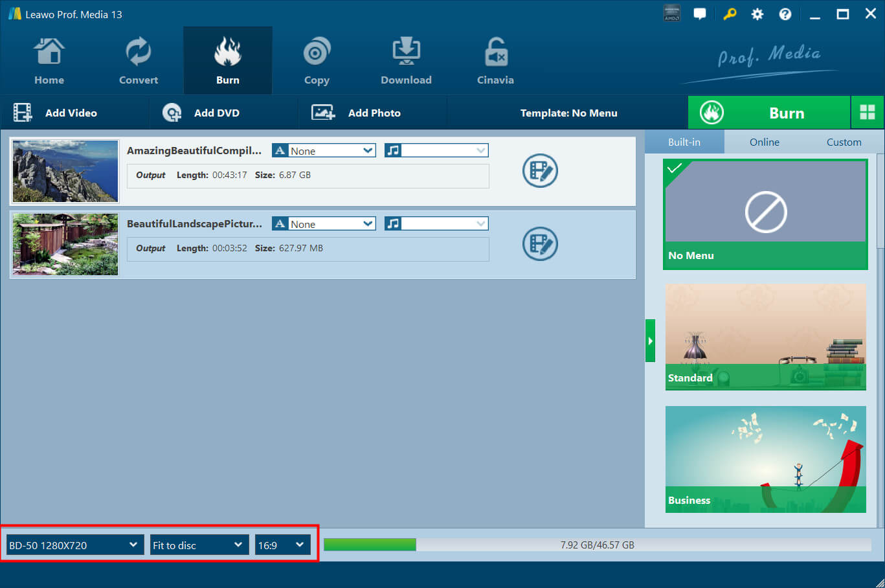The width and height of the screenshot is (885, 588).
Task: Select the Standard menu template thumbnail
Action: pos(765,337)
